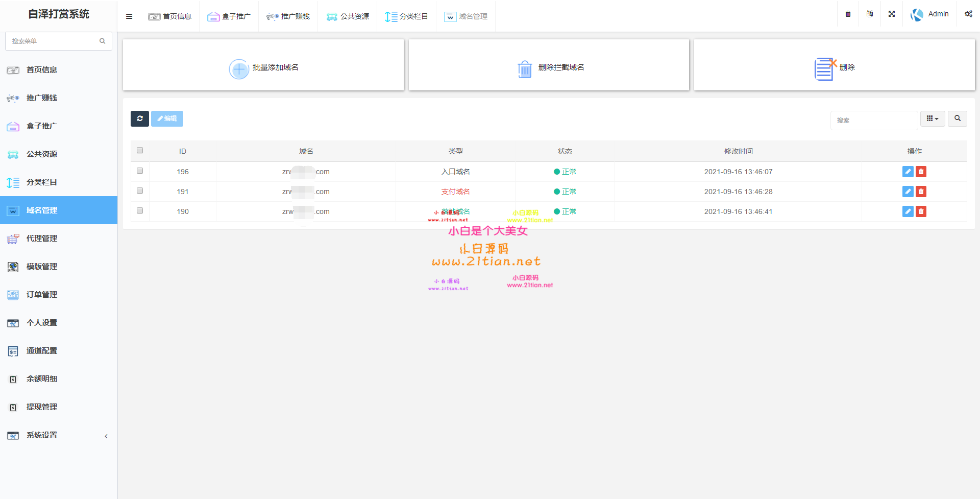The width and height of the screenshot is (980, 499).
Task: Open 分类栏目 in the sidebar
Action: point(59,182)
